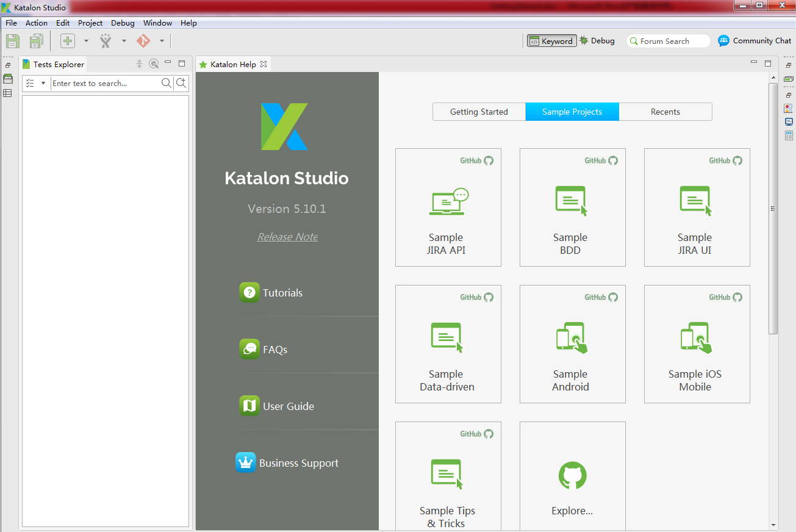The width and height of the screenshot is (796, 532).
Task: Switch to the Sample Projects tab
Action: 572,112
